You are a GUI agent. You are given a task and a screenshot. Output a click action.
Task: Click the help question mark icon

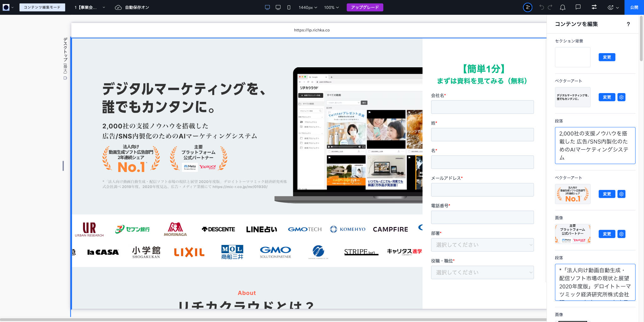pyautogui.click(x=628, y=24)
